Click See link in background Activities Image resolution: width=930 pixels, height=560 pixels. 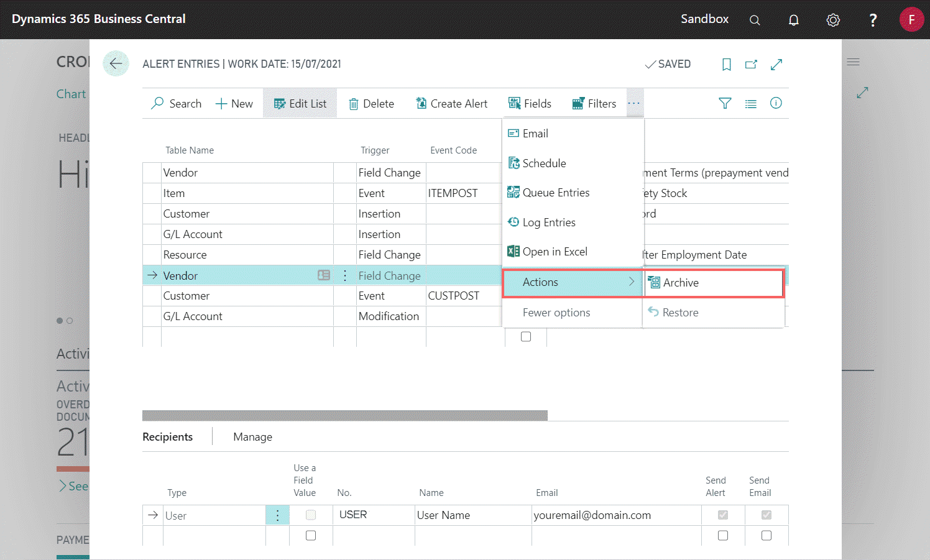(x=73, y=486)
